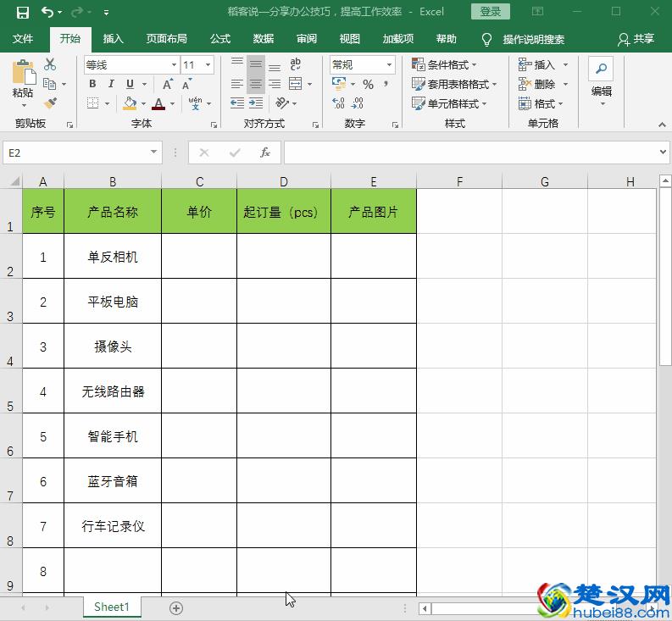Click the Merge and Center icon

pyautogui.click(x=295, y=84)
